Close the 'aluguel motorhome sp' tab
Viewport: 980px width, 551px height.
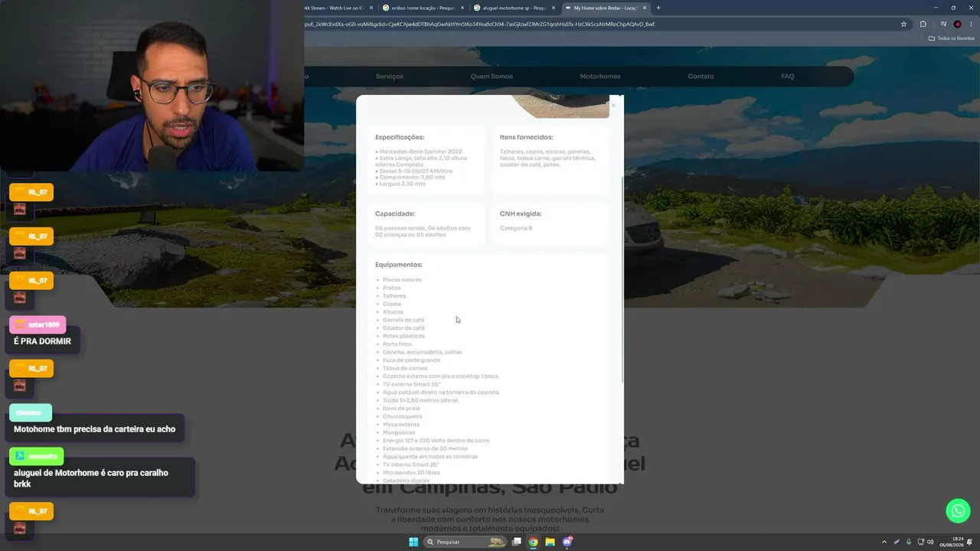pyautogui.click(x=553, y=8)
